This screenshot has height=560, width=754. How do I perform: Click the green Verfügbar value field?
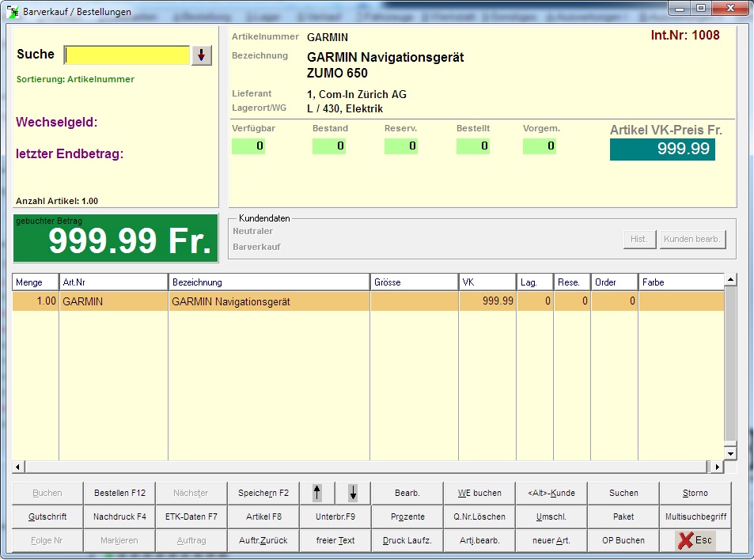(248, 146)
